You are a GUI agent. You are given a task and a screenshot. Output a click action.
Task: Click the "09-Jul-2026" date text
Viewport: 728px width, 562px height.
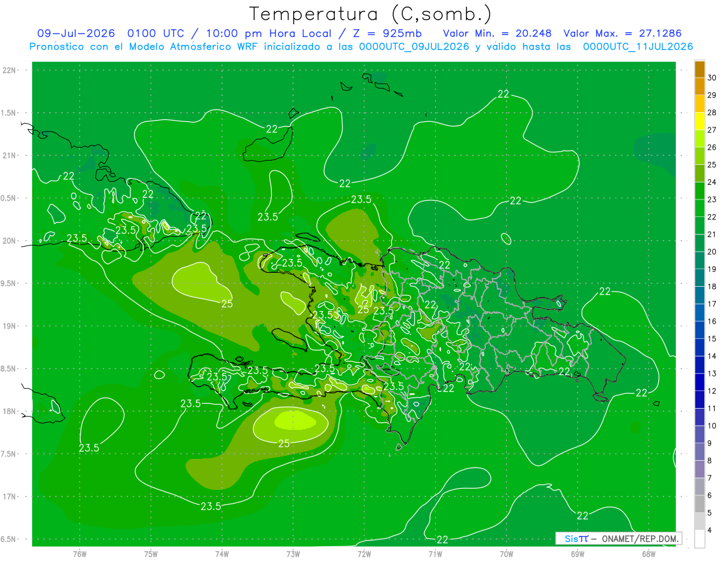pyautogui.click(x=76, y=33)
